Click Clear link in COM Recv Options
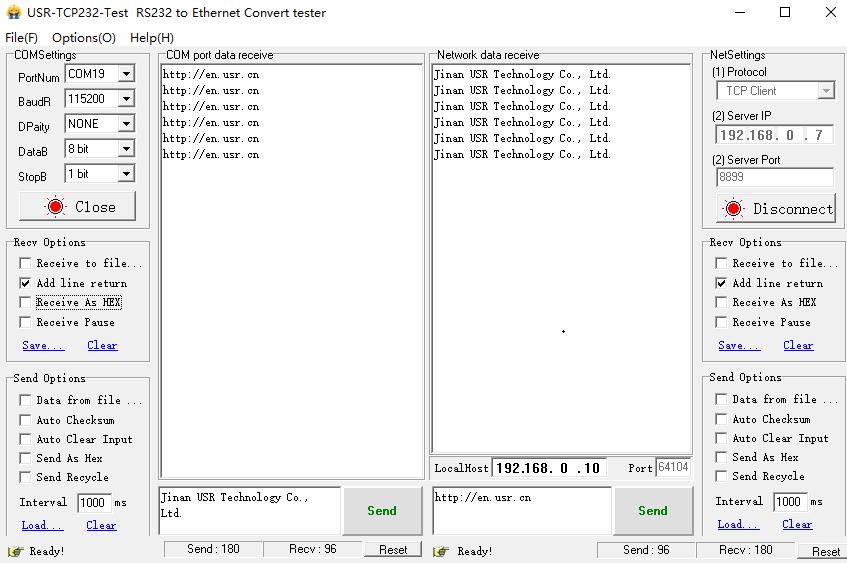The height and width of the screenshot is (563, 847). coord(102,345)
